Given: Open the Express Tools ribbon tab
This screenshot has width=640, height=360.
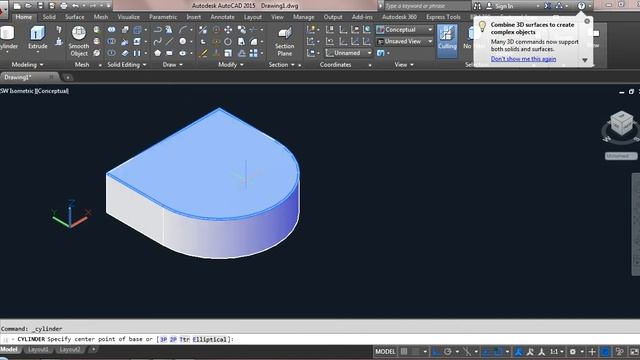Looking at the screenshot, I should pos(443,17).
